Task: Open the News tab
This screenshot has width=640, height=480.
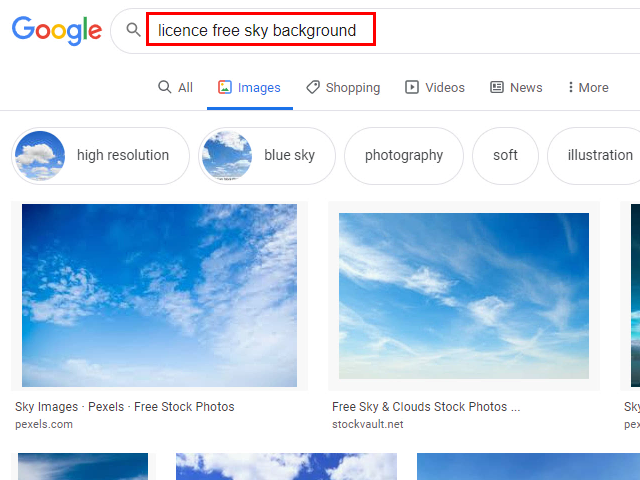Action: (x=516, y=88)
